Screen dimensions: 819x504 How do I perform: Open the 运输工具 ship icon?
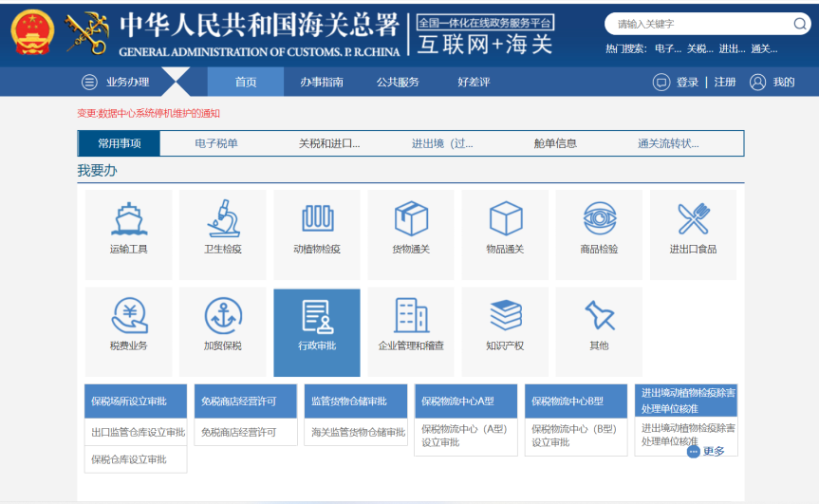(128, 219)
